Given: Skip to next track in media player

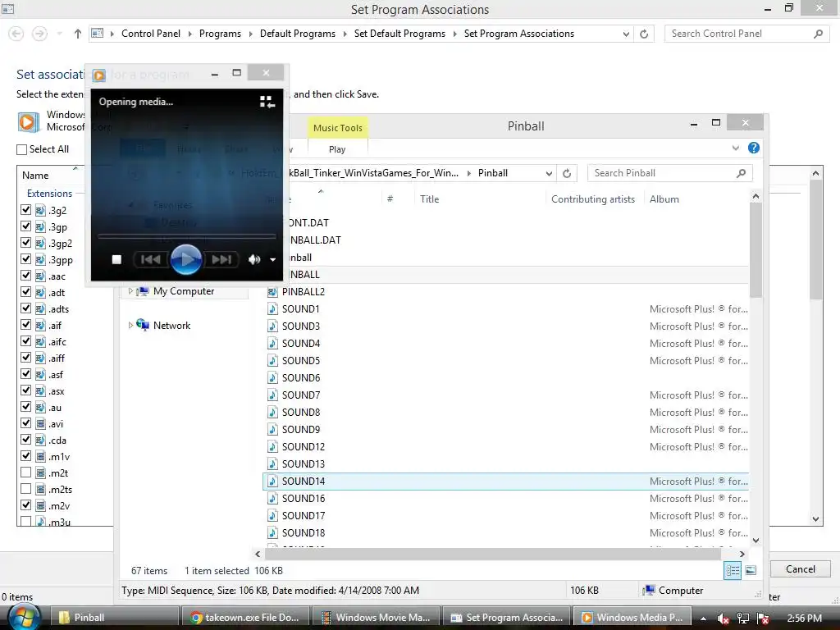Looking at the screenshot, I should pyautogui.click(x=221, y=260).
